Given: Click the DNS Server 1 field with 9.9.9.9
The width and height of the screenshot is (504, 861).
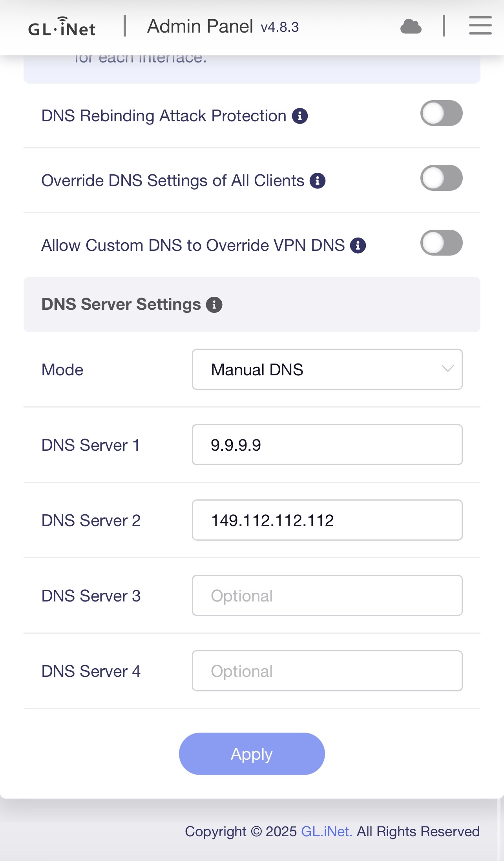Looking at the screenshot, I should click(x=327, y=445).
